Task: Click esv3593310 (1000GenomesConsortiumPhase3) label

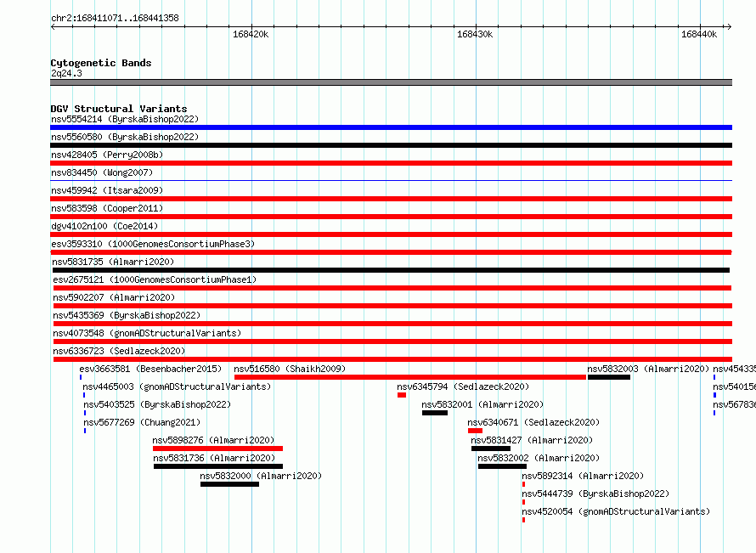Action: click(x=153, y=244)
